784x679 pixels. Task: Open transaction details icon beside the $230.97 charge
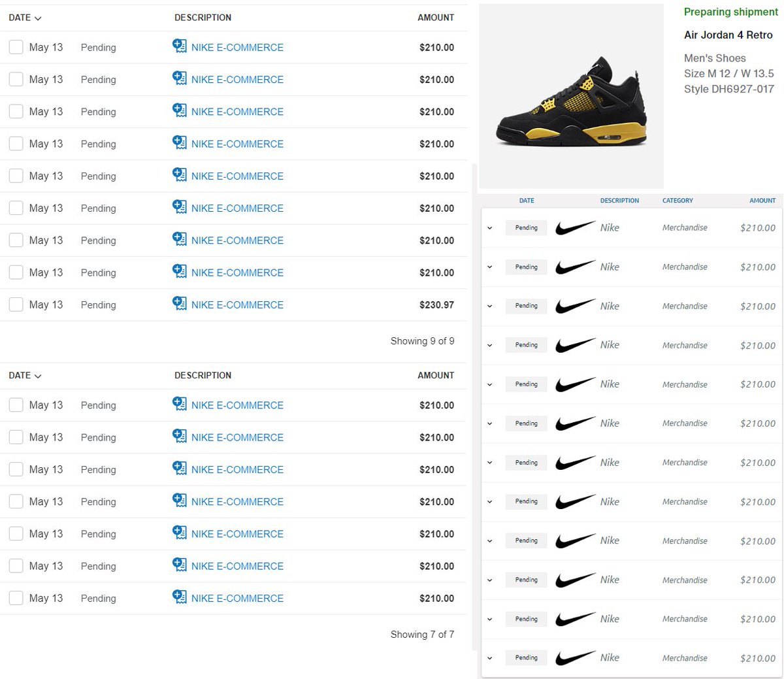pos(180,303)
